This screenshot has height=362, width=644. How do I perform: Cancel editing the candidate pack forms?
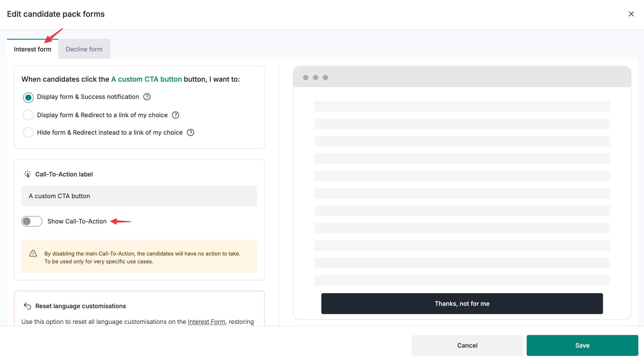(467, 345)
